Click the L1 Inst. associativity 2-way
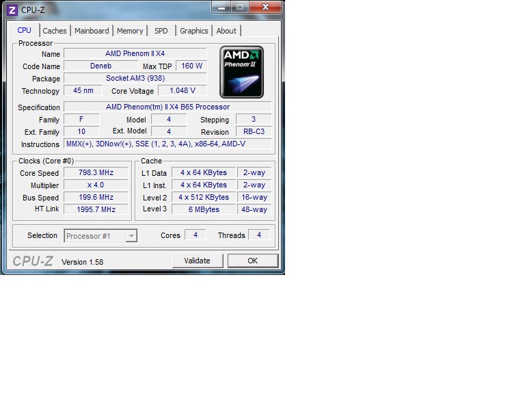The width and height of the screenshot is (525, 420). (254, 185)
